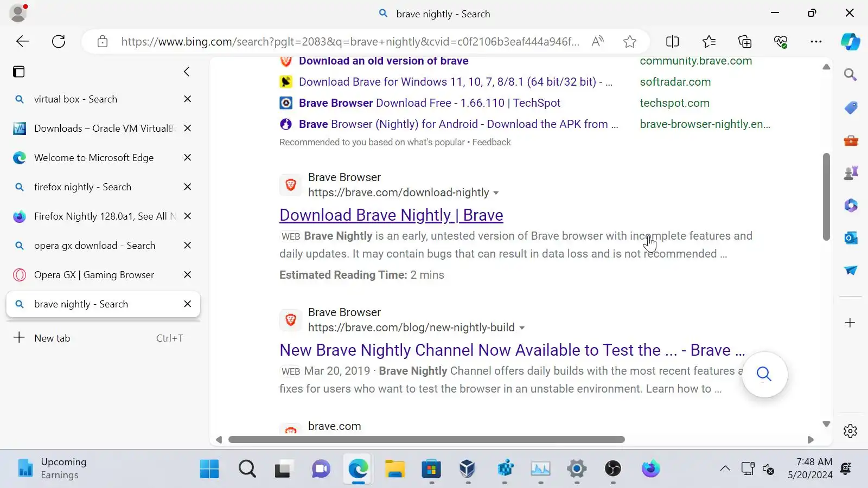Open sidebar Tools briefcase icon
The image size is (868, 488).
(850, 141)
